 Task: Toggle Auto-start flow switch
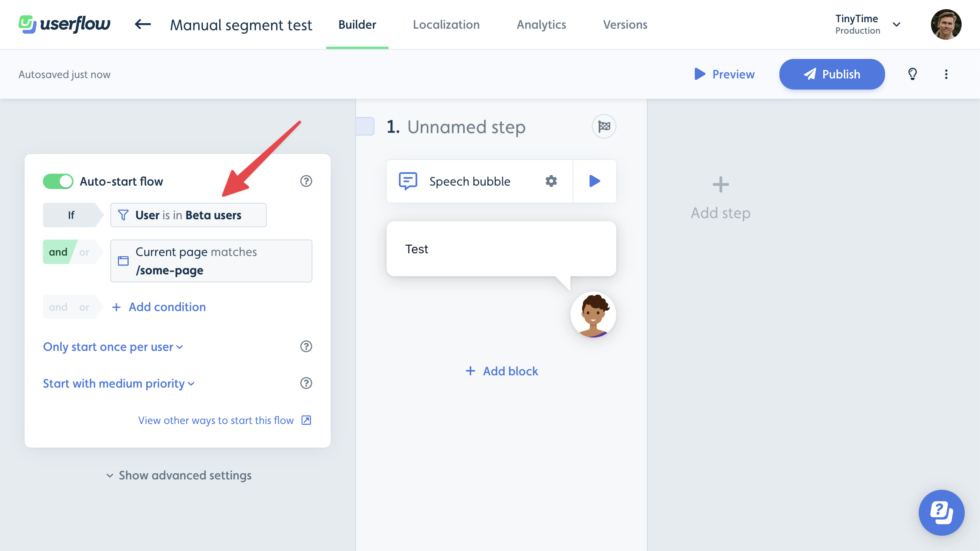[x=58, y=181]
